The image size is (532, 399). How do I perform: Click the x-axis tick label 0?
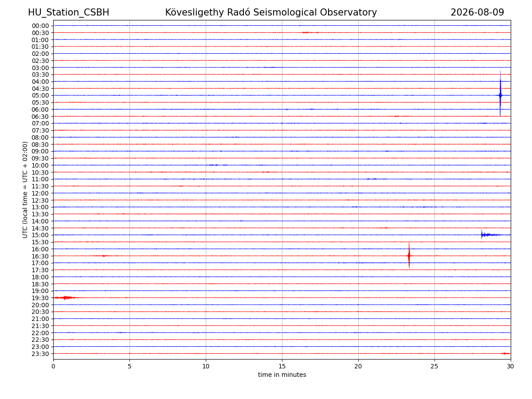(53, 367)
